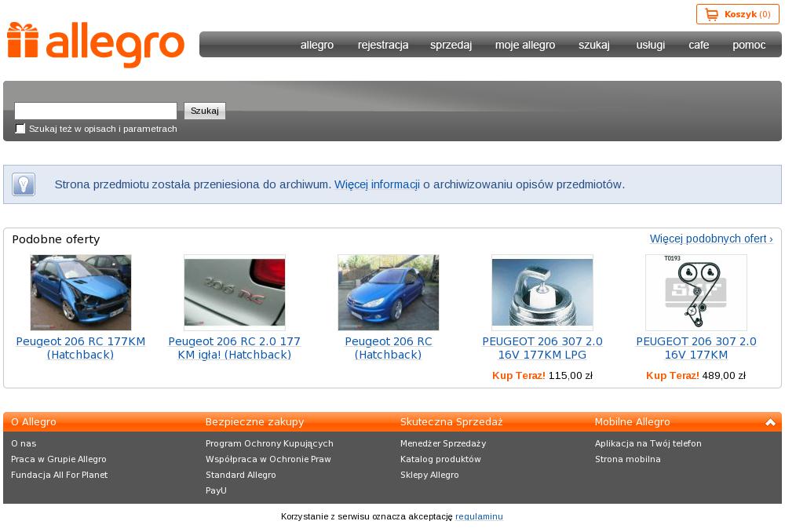Enable 'Szukaj też w opisach i parametrach' checkbox
This screenshot has width=785, height=532.
[x=20, y=129]
